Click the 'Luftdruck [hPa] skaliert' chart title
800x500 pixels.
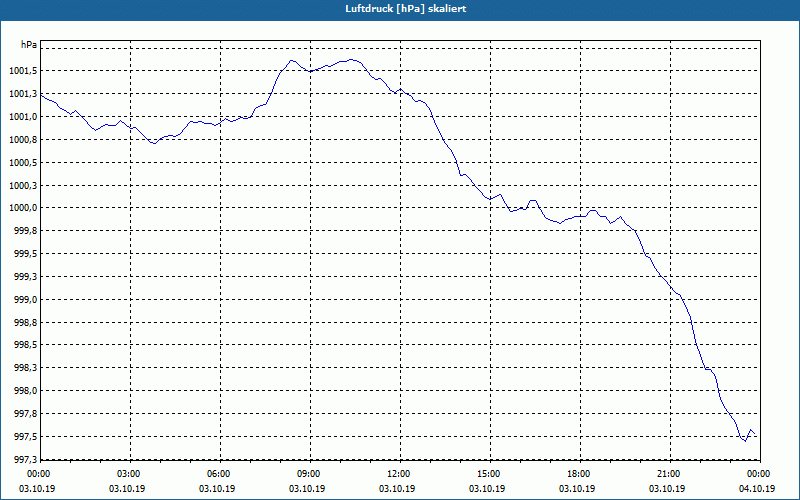coord(406,9)
